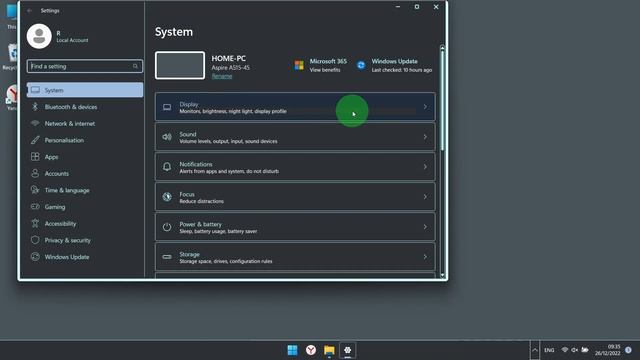The width and height of the screenshot is (640, 360).
Task: Click the Notifications bell icon
Action: pos(167,167)
